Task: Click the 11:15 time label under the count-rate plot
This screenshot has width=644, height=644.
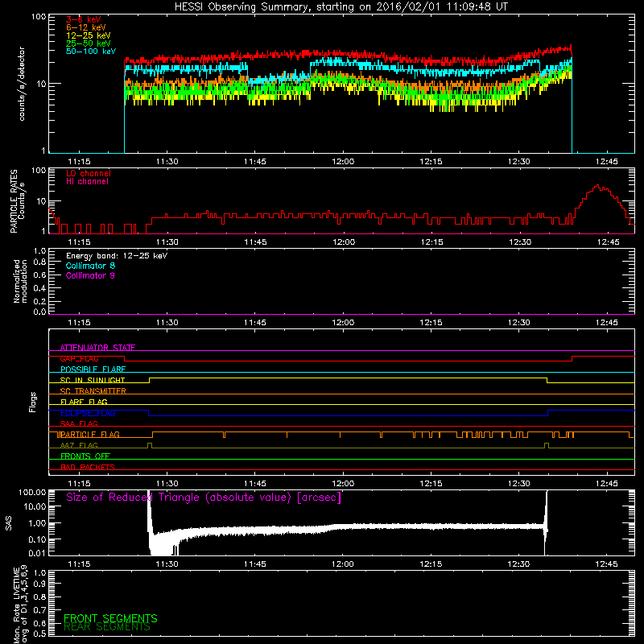Action: [x=79, y=162]
